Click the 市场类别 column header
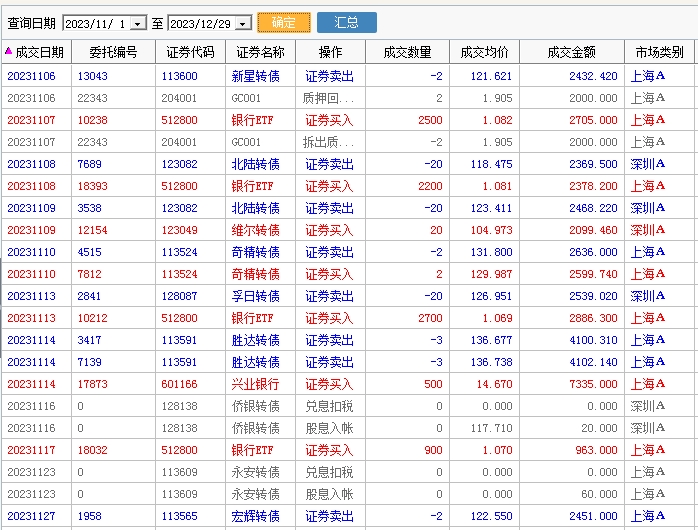Screen dimensions: 698x530 pyautogui.click(x=659, y=52)
